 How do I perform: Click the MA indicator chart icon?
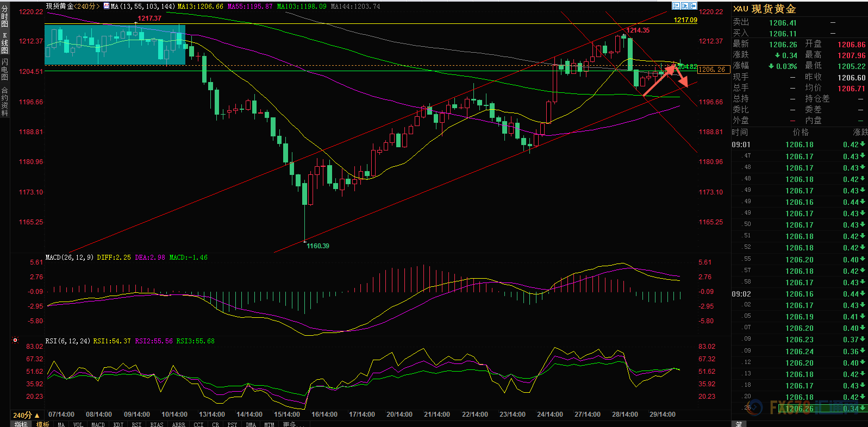[106, 7]
